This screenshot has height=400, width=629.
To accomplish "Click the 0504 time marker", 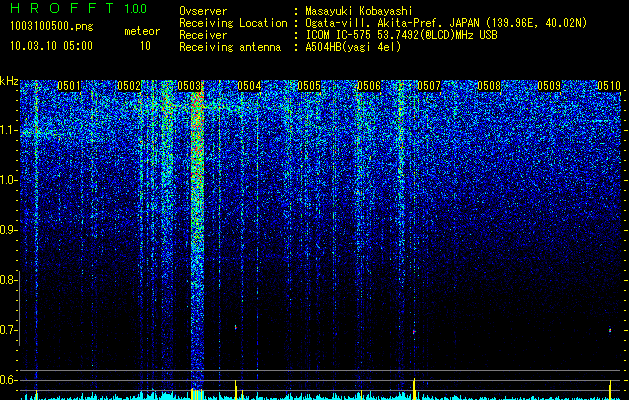I will coord(249,86).
